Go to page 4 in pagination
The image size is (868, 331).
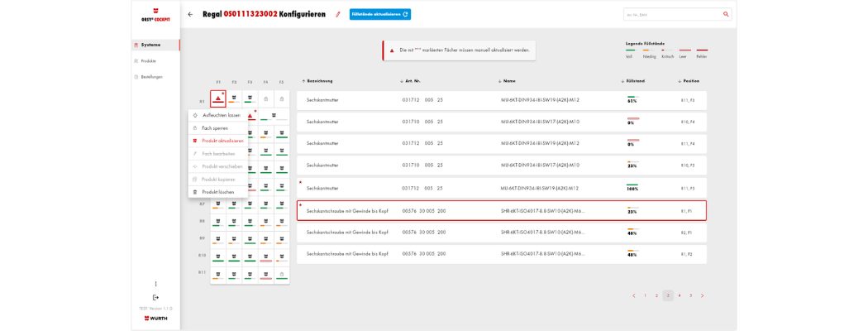click(x=680, y=295)
